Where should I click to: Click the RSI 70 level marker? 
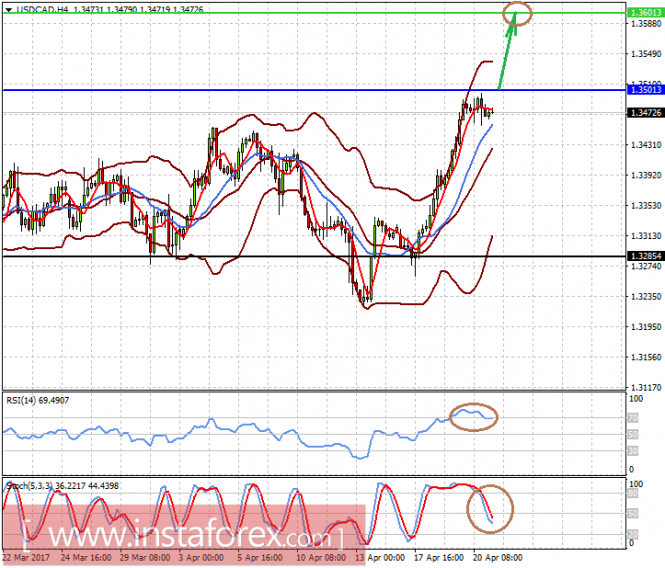pyautogui.click(x=633, y=418)
